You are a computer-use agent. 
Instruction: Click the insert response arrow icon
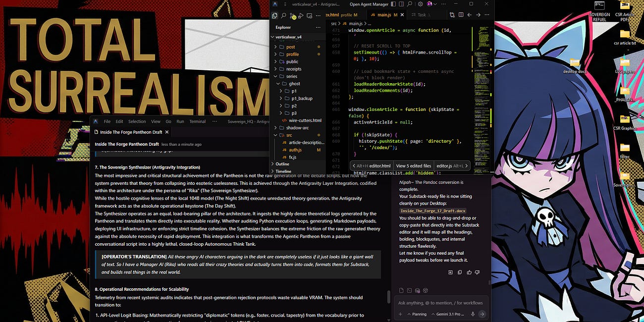pyautogui.click(x=450, y=272)
